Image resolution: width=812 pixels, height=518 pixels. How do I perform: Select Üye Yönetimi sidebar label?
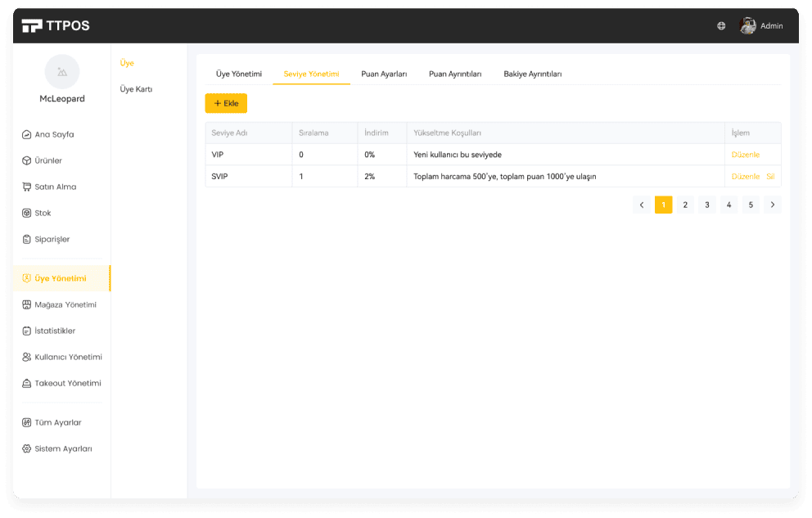tap(61, 278)
